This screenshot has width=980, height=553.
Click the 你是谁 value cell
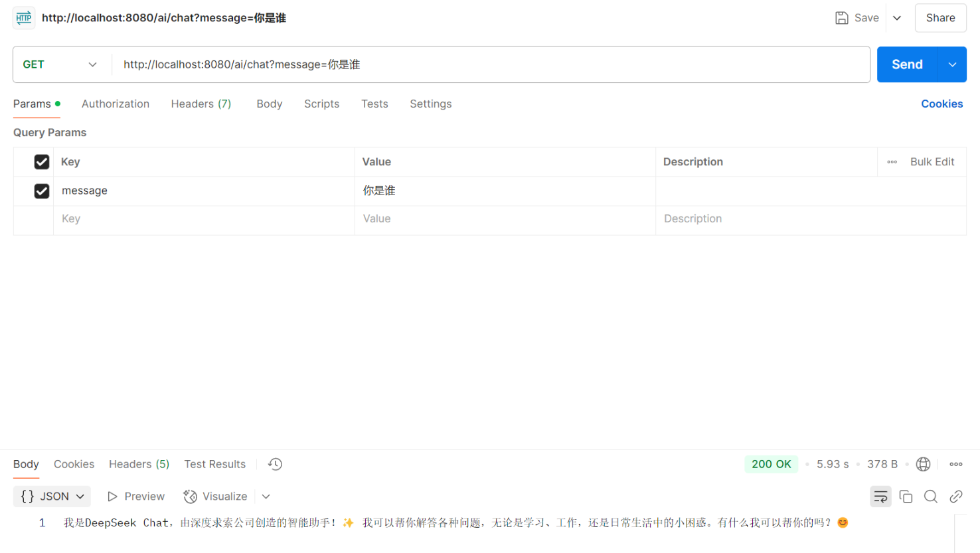tap(505, 191)
